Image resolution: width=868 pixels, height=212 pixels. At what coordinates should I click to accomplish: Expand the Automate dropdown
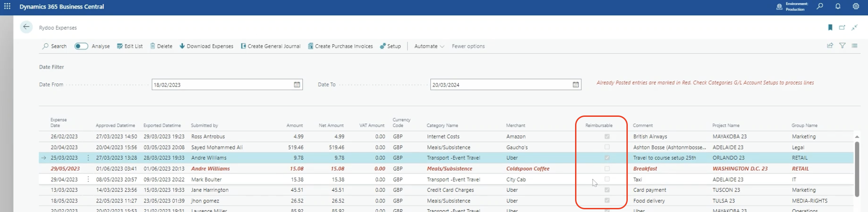click(x=429, y=46)
